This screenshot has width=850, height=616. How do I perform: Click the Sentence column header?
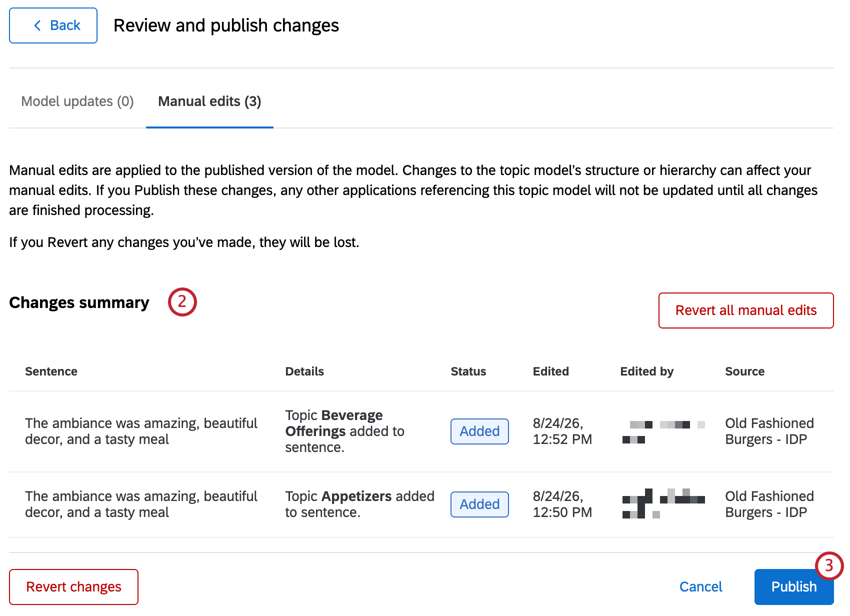[51, 371]
